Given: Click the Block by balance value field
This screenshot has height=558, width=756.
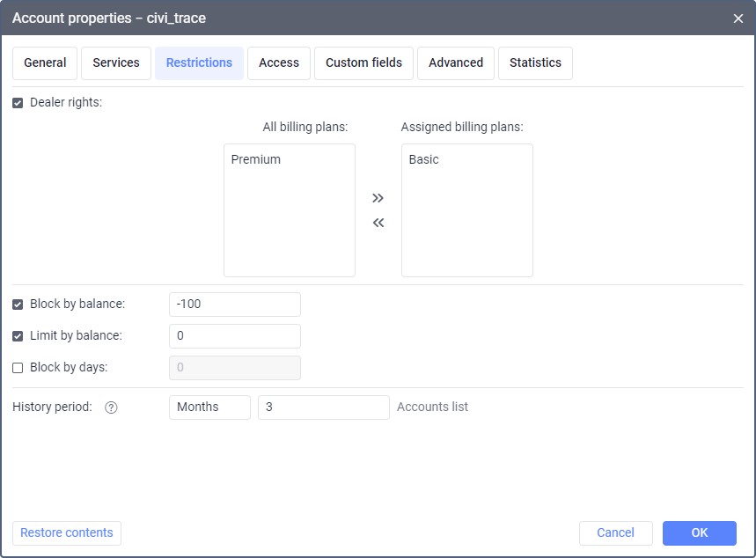Looking at the screenshot, I should [x=234, y=305].
